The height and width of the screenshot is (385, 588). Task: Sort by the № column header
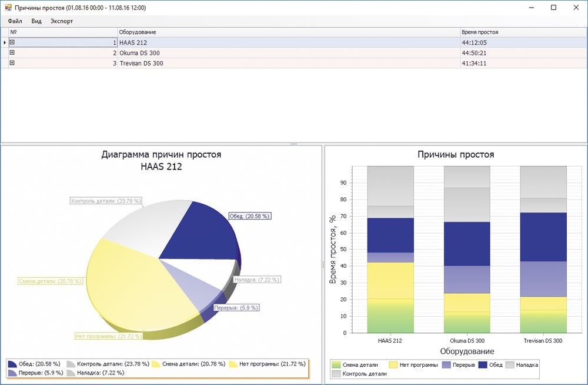click(63, 32)
